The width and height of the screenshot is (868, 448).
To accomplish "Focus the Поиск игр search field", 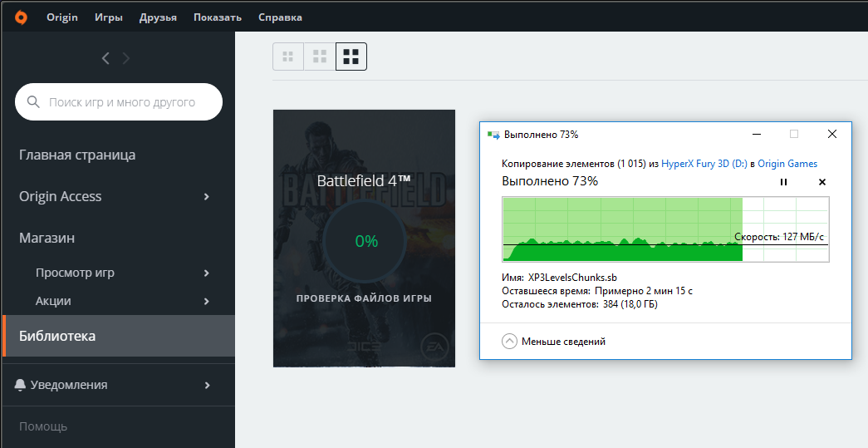I will [x=119, y=102].
